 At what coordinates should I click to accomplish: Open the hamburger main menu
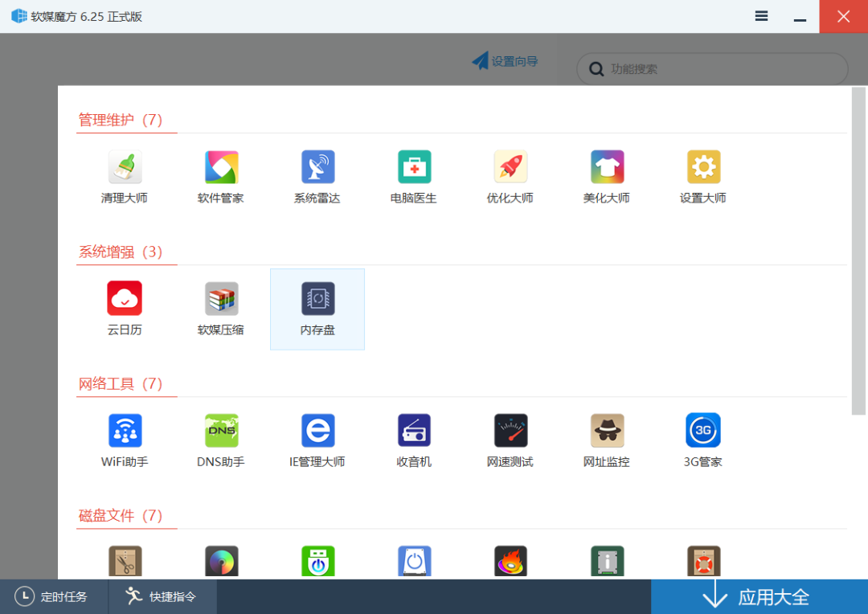pyautogui.click(x=761, y=16)
